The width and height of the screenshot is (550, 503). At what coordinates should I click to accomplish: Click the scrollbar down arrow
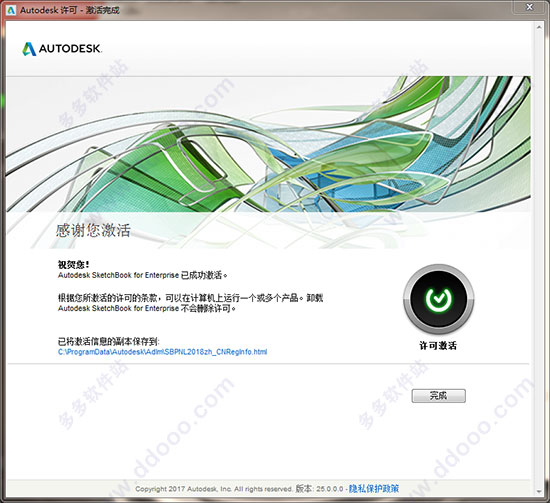coord(539,491)
